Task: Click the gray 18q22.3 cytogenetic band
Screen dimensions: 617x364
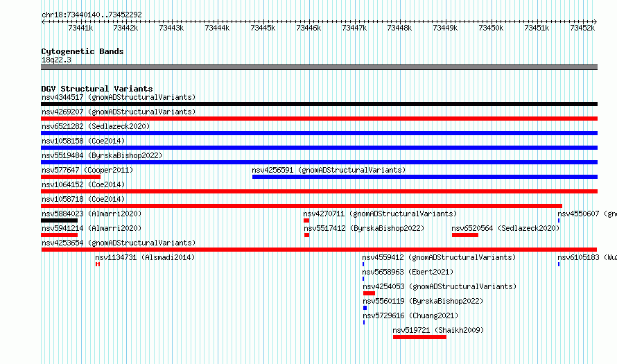Action: (x=319, y=67)
